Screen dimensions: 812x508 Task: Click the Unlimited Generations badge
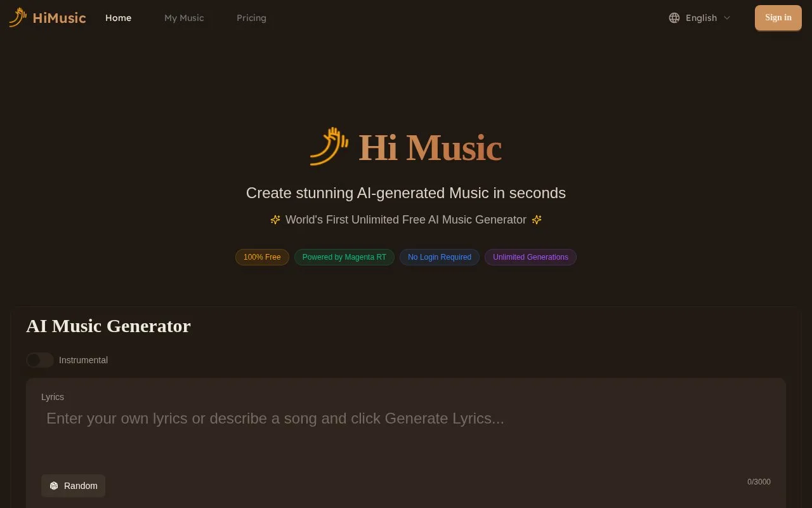530,257
